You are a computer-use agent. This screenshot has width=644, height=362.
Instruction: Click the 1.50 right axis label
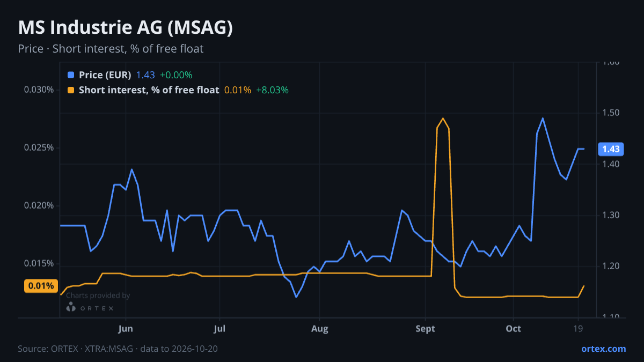tap(611, 113)
